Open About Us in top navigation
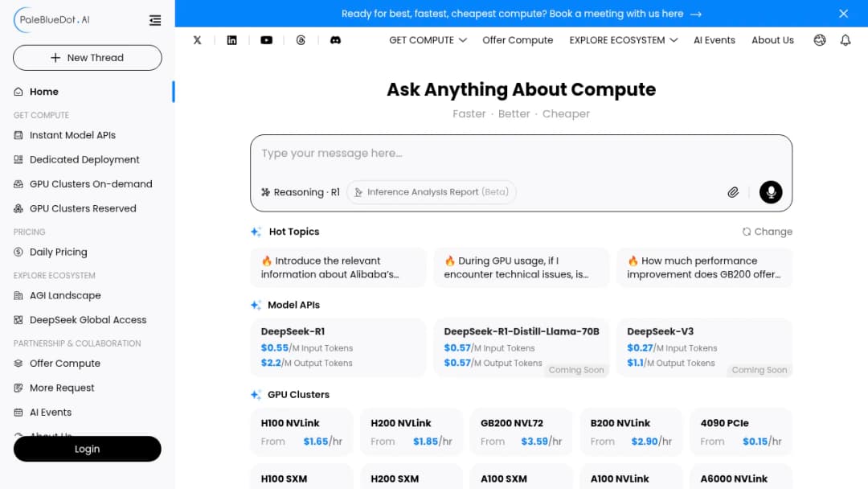The image size is (868, 489). point(772,40)
